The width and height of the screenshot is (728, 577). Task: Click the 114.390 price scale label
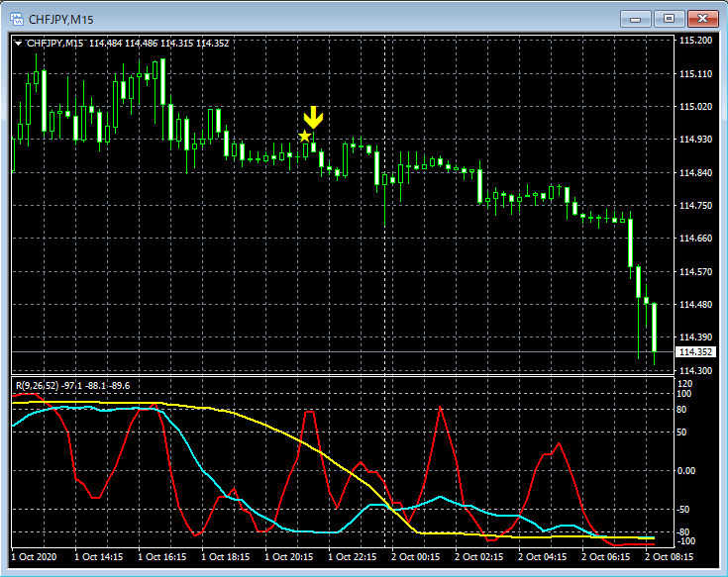[x=695, y=337]
